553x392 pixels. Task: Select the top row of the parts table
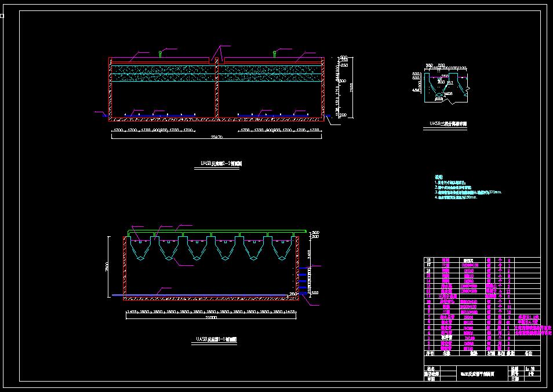tap(482, 261)
